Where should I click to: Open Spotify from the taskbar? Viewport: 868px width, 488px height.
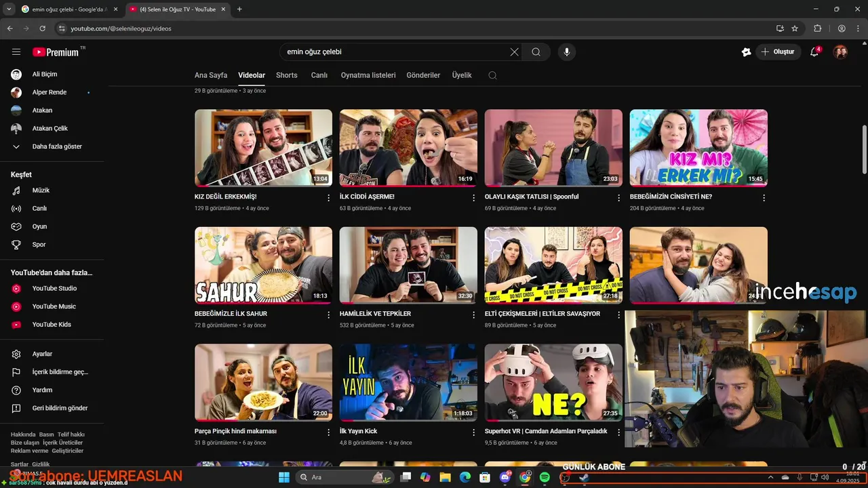click(x=545, y=477)
